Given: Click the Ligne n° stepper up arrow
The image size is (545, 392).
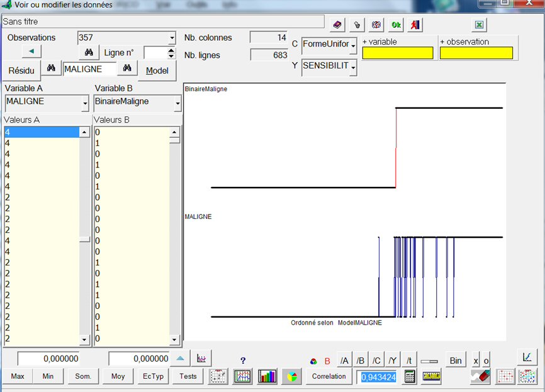Looking at the screenshot, I should (x=171, y=50).
